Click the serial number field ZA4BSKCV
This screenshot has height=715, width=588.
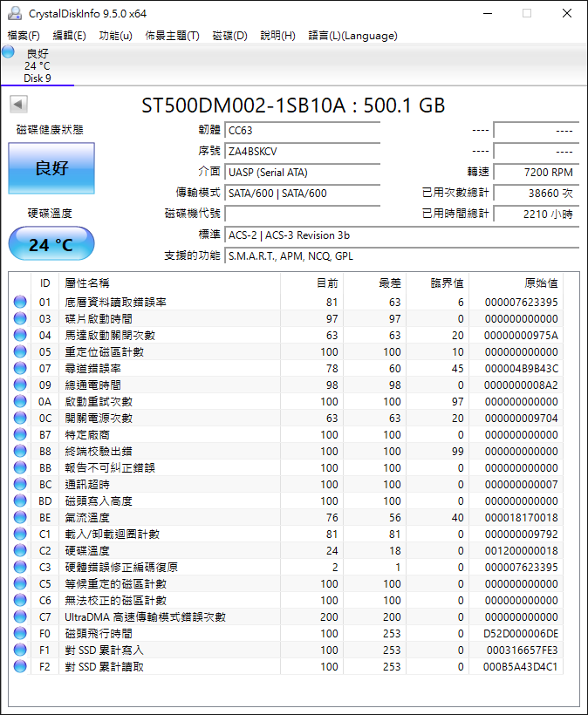click(303, 152)
